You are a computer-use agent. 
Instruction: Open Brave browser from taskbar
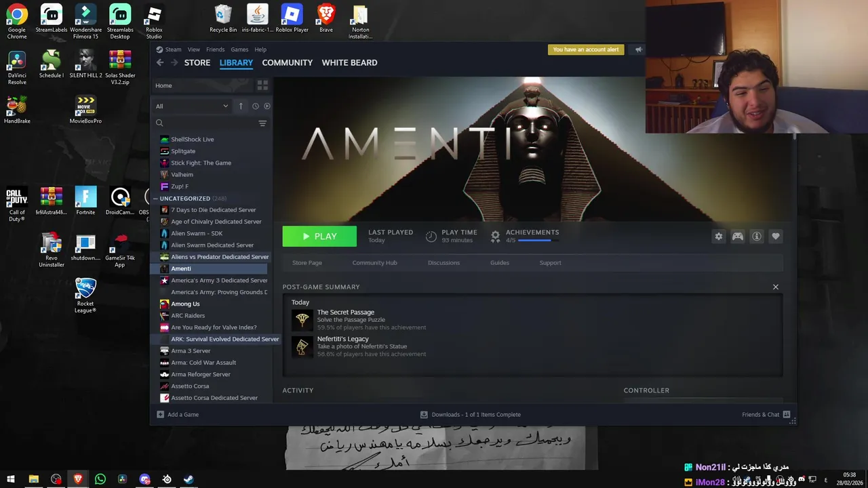pyautogui.click(x=78, y=479)
